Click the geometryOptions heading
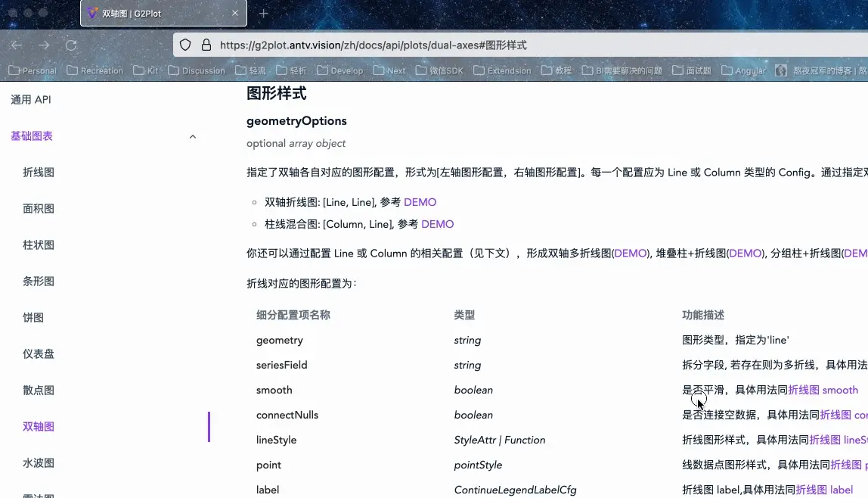Screen dimensions: 868x498 pyautogui.click(x=296, y=121)
